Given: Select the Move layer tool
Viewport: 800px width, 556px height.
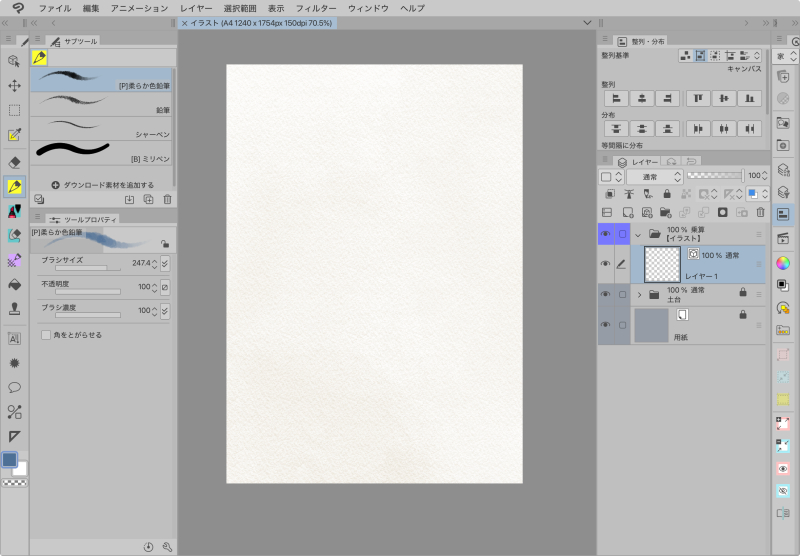Looking at the screenshot, I should click(x=14, y=85).
